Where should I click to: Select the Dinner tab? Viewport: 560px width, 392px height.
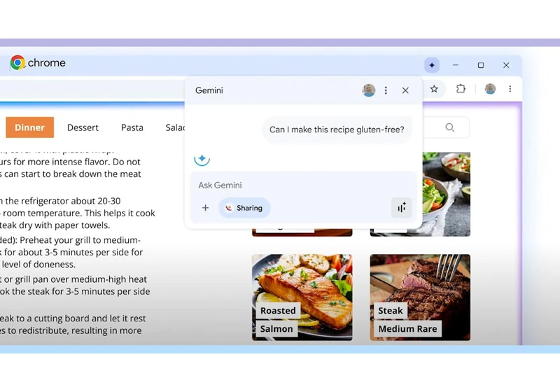(29, 127)
